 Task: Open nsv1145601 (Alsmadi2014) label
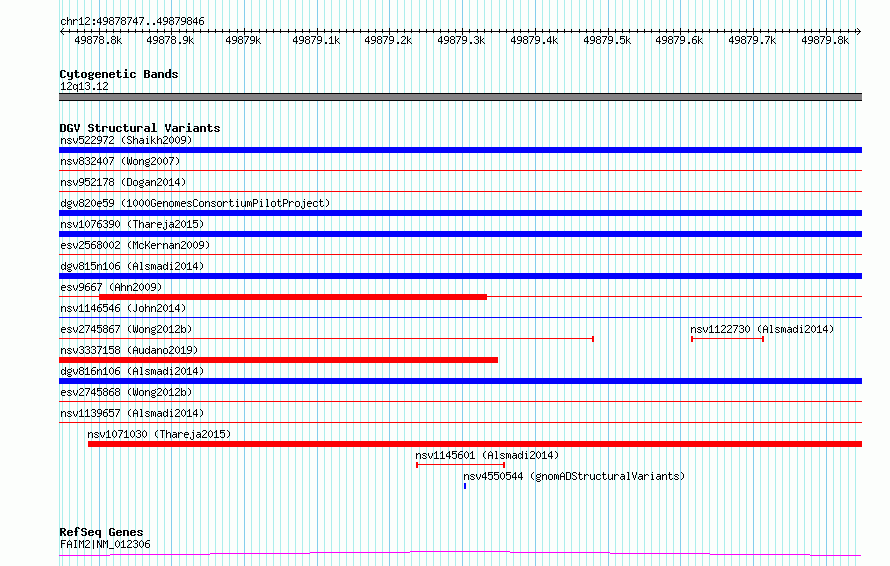[x=487, y=455]
